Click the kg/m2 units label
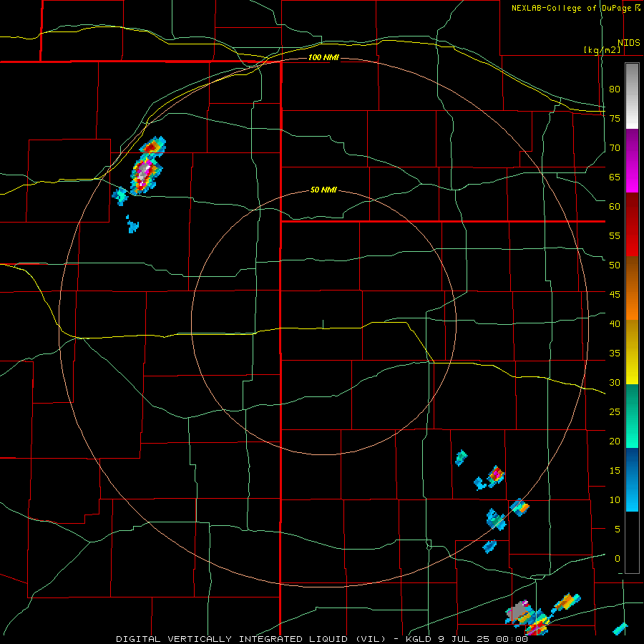 tap(602, 50)
